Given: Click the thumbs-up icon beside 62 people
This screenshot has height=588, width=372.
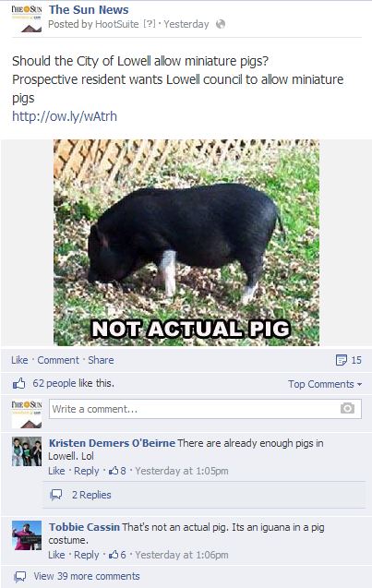Looking at the screenshot, I should [18, 383].
